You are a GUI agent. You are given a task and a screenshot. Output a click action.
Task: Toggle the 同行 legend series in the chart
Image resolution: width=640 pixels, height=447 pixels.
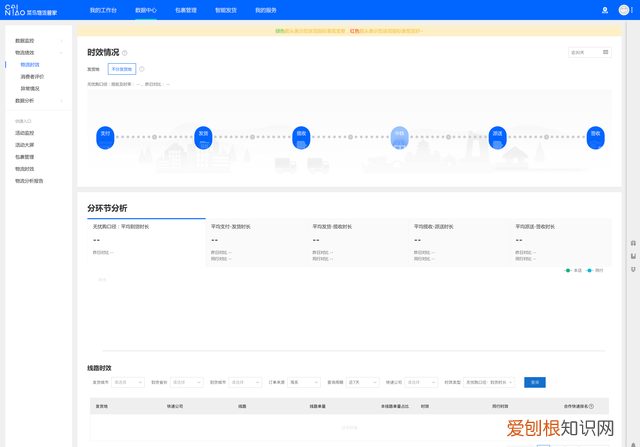[x=595, y=270]
